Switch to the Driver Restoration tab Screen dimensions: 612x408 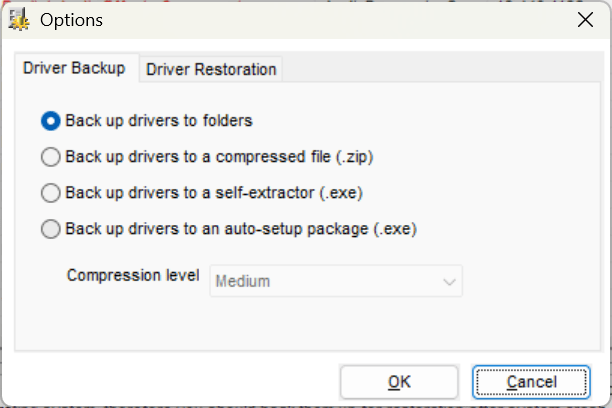[211, 69]
